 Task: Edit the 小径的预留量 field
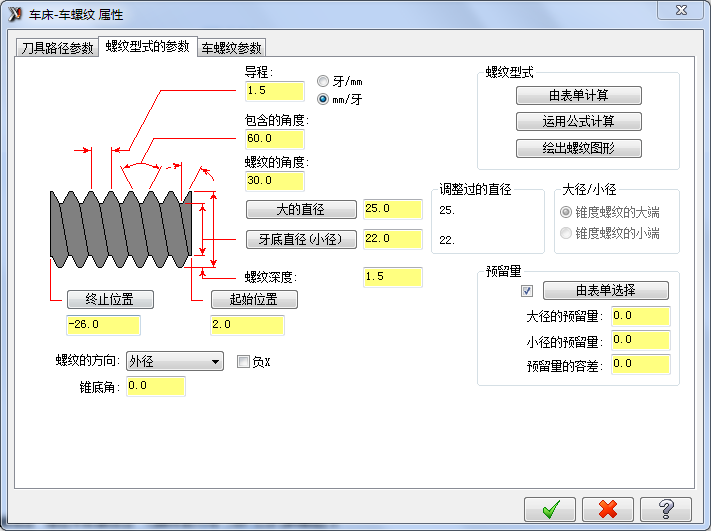641,340
